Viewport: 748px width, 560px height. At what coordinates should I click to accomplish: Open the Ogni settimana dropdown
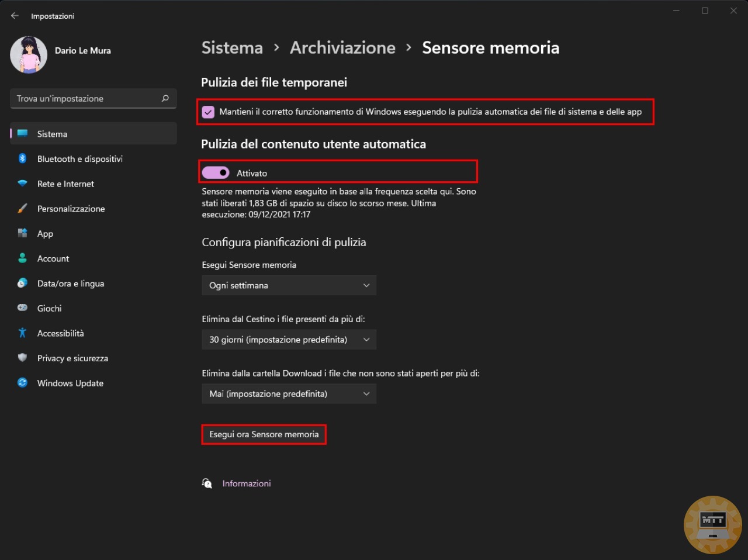tap(289, 285)
